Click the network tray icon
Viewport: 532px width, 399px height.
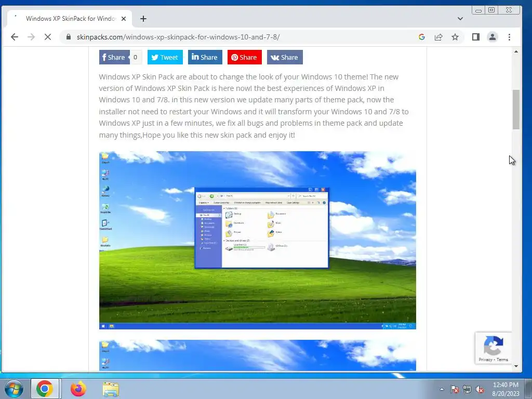coord(467,389)
